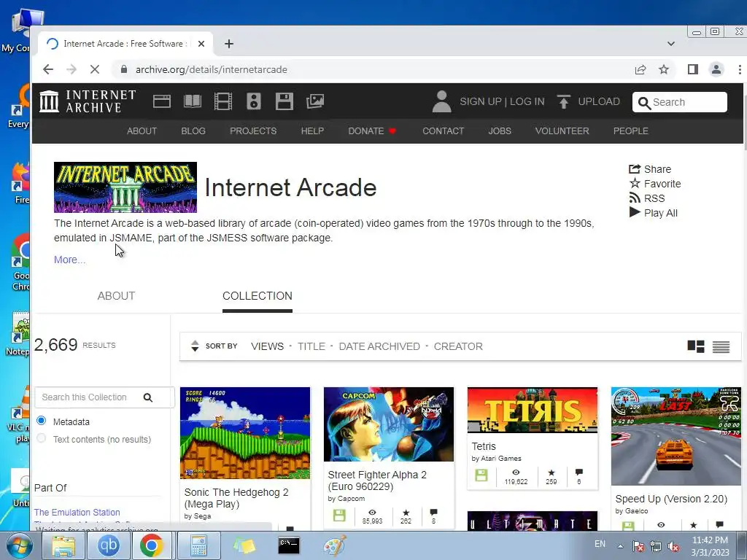Bookmark this page with star icon

point(664,69)
